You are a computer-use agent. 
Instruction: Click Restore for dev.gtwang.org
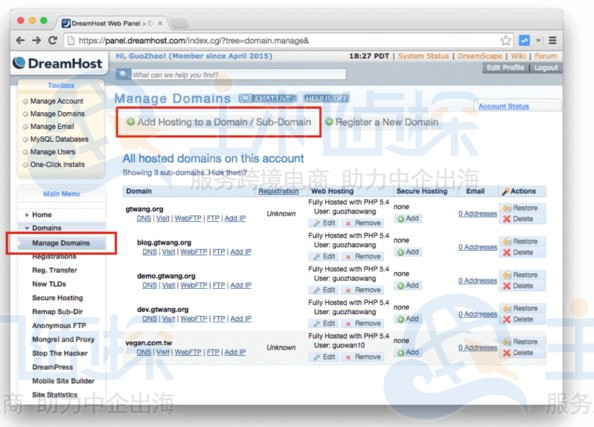coord(521,308)
